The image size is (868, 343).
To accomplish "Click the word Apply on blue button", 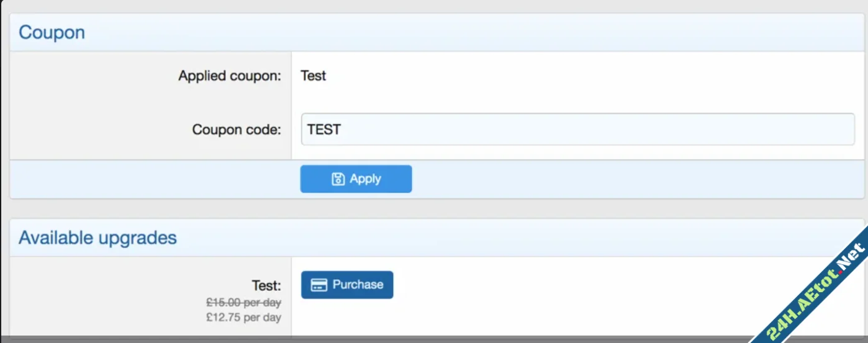I will click(x=365, y=179).
